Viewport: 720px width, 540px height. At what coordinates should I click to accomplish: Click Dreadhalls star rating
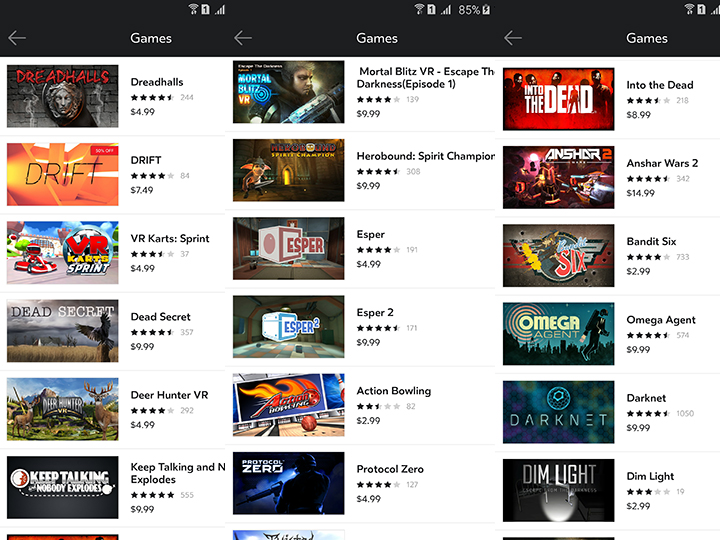click(x=152, y=97)
